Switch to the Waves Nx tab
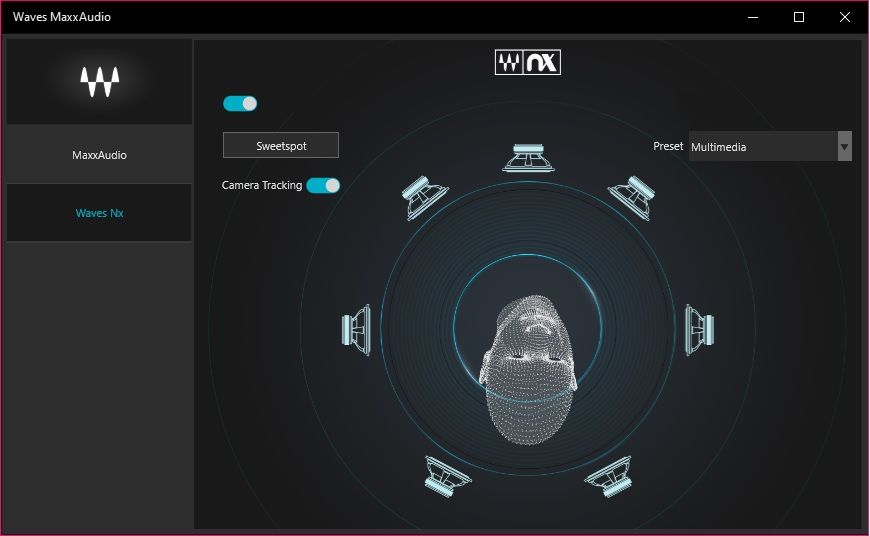The height and width of the screenshot is (536, 870). 99,213
